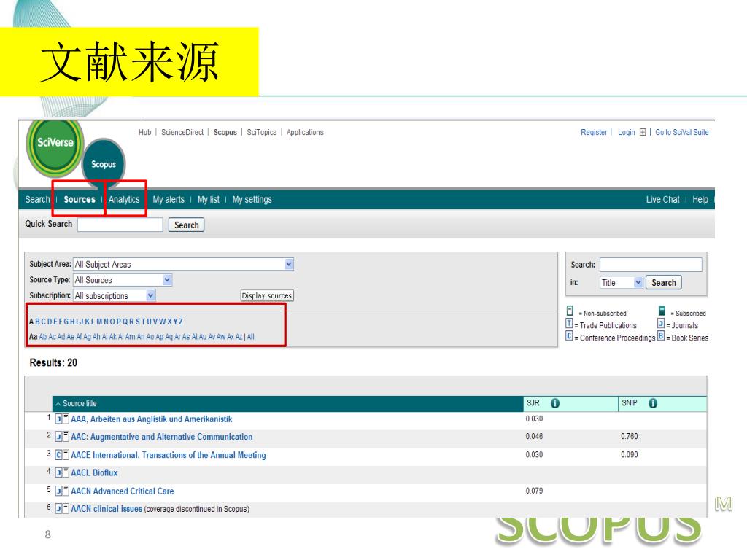Viewport: 747px width, 560px height.
Task: Open Live Chat
Action: pyautogui.click(x=662, y=200)
